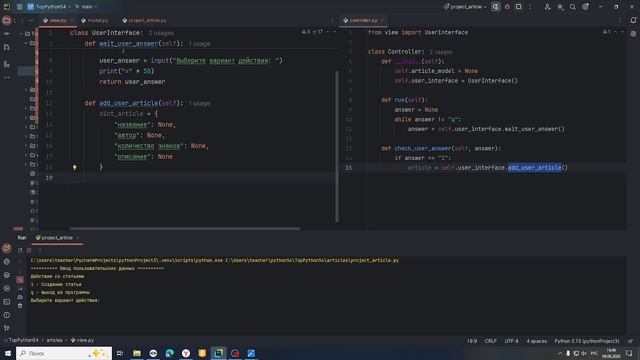Image resolution: width=640 pixels, height=360 pixels.
Task: Click red Stop icon in Run panel toolbar
Action: (29, 250)
